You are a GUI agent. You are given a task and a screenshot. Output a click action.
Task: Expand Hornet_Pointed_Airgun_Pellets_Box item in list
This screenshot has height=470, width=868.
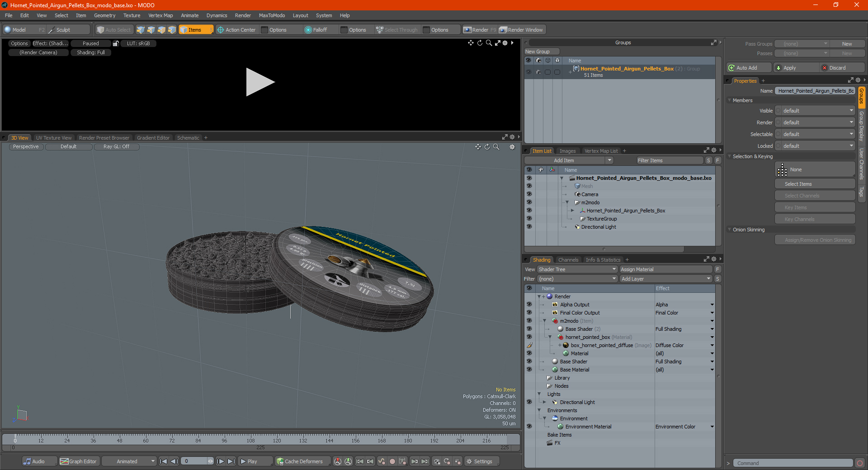(x=572, y=211)
